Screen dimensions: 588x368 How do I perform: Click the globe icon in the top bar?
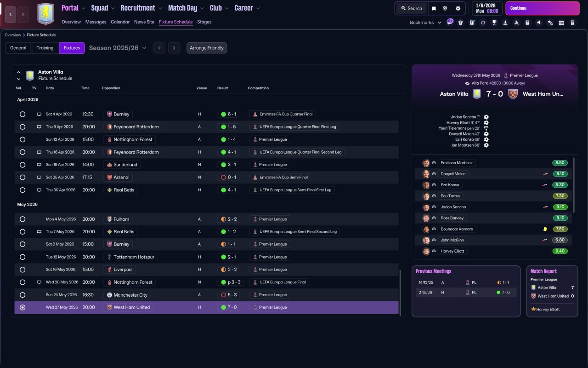[x=445, y=8]
